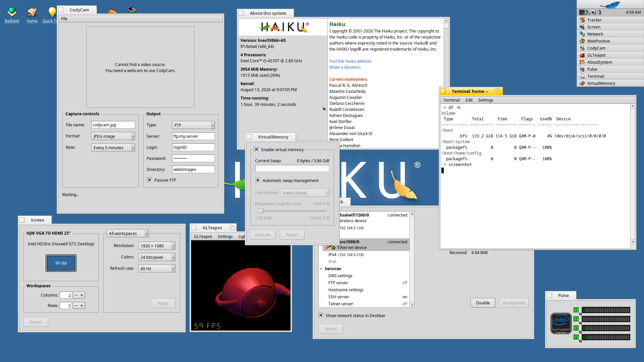
Task: Toggle CPU 4 button in Pulse
Action: (x=576, y=337)
